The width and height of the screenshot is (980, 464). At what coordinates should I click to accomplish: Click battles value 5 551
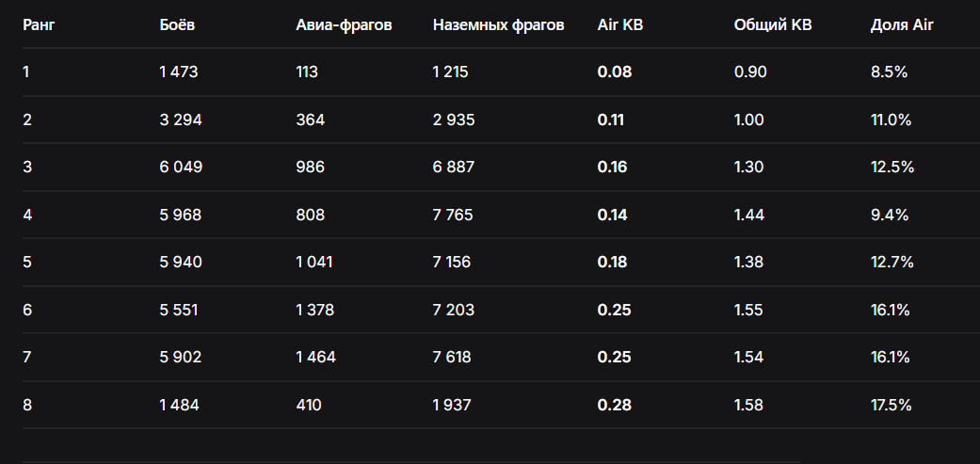[x=179, y=310]
